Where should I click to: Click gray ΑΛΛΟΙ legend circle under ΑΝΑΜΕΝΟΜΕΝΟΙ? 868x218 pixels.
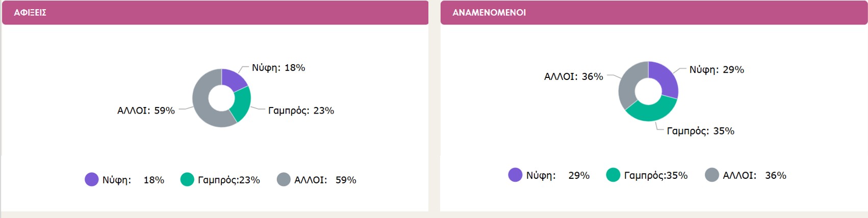tap(712, 175)
